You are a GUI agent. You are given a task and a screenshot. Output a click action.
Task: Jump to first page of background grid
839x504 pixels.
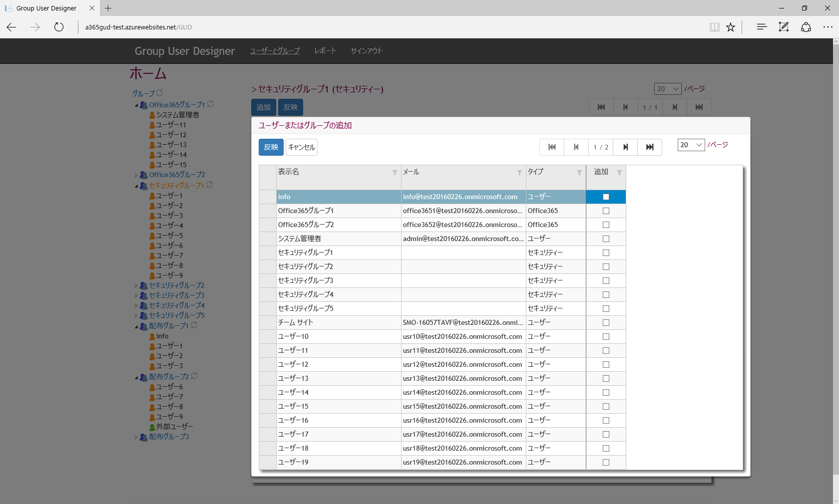click(601, 107)
